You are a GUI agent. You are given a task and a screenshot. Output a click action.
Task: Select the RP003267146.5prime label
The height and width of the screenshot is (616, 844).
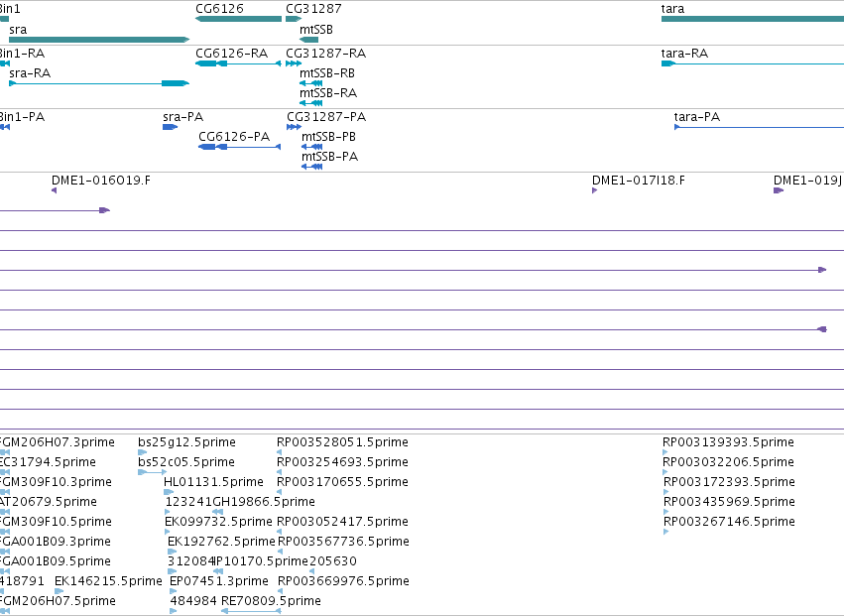pos(729,522)
